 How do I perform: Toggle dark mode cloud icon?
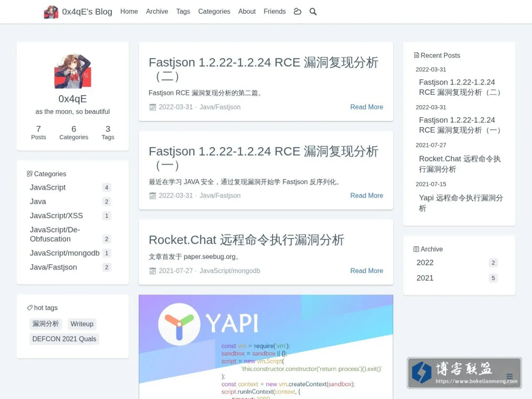(297, 12)
